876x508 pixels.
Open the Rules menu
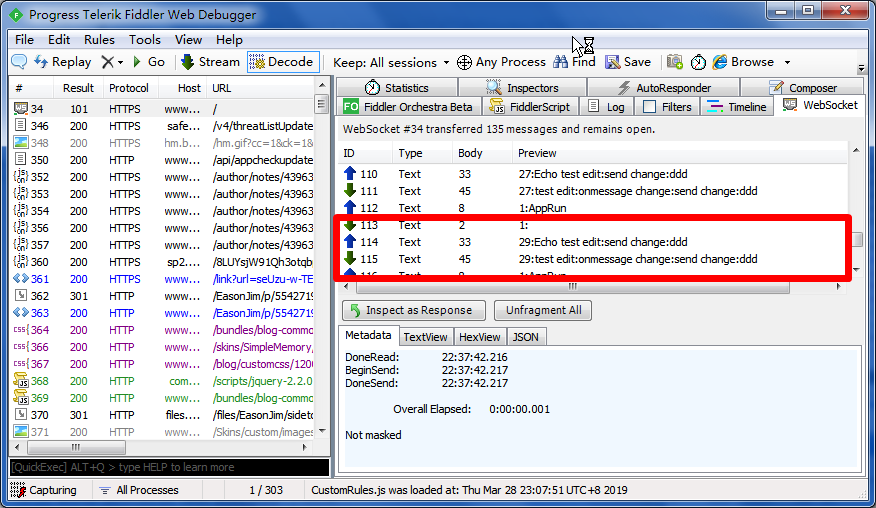[x=99, y=40]
